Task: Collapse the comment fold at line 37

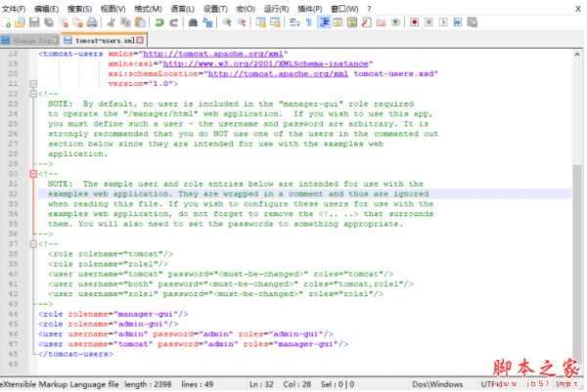Action: pos(32,243)
